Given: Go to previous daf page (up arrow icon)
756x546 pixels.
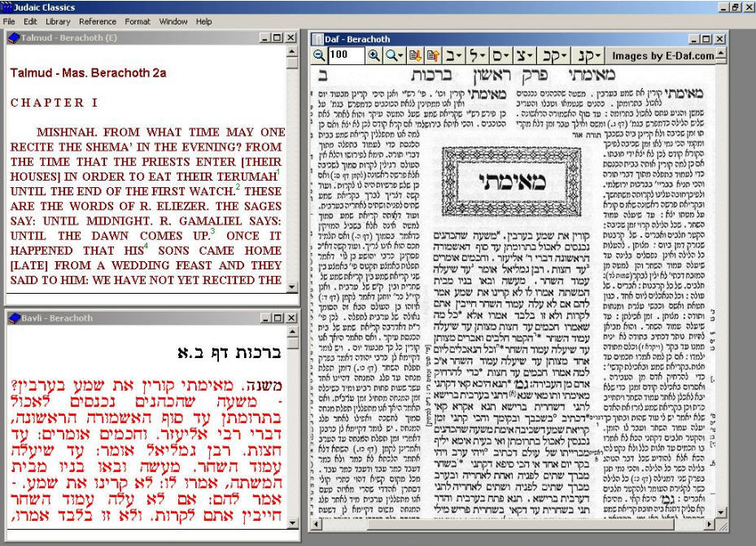Looking at the screenshot, I should [433, 55].
